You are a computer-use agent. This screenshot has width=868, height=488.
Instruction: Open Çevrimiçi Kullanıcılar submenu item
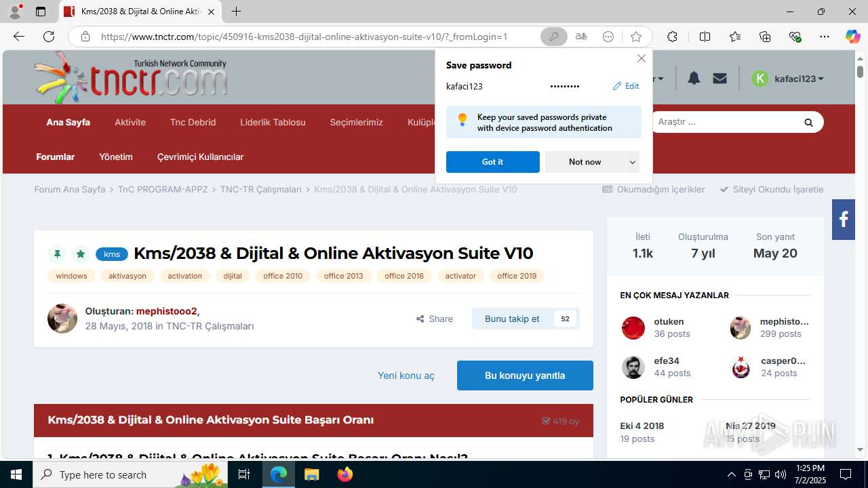point(200,157)
